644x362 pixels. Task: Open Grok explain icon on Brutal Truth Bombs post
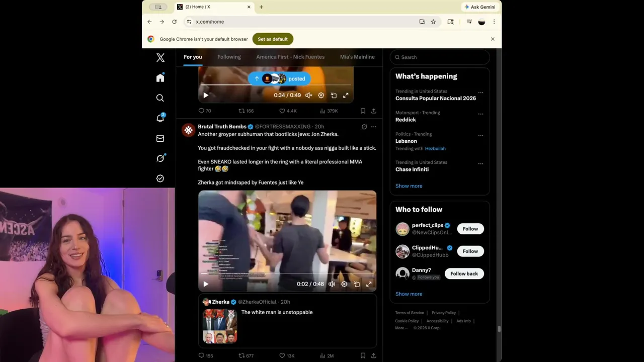coord(364,127)
